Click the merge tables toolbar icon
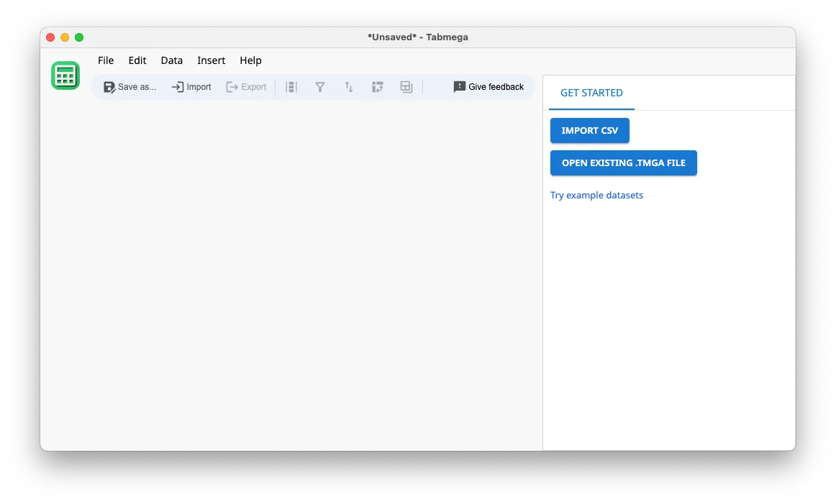Screen dimensions: 836x504 click(406, 86)
